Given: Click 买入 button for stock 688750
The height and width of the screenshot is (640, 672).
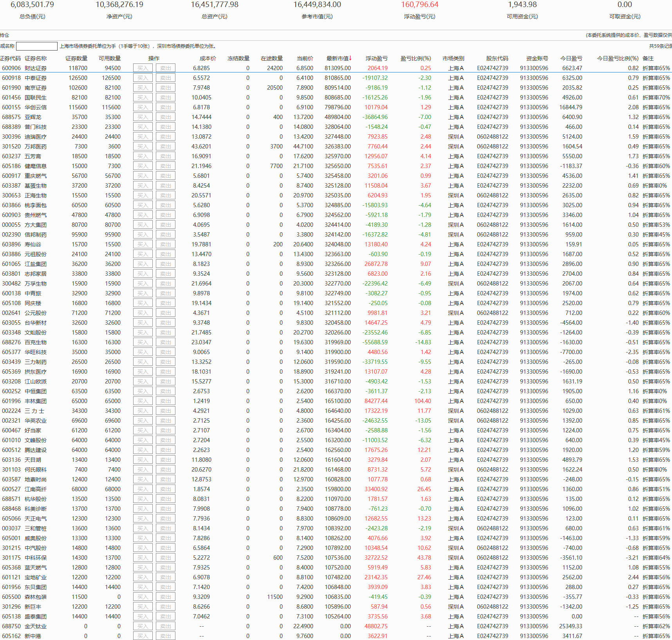Looking at the screenshot, I should tap(143, 626).
